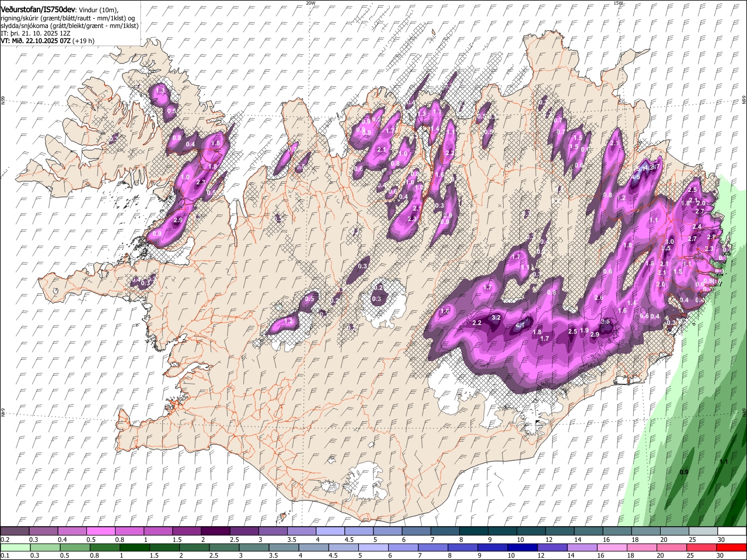Pick the upper legend swatch between 3 and 3.5
The height and width of the screenshot is (560, 747).
[x=273, y=531]
